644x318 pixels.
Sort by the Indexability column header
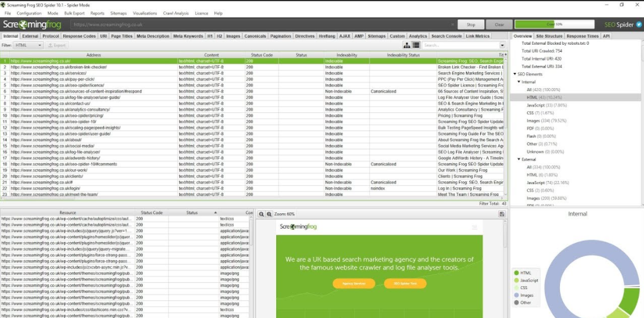347,55
